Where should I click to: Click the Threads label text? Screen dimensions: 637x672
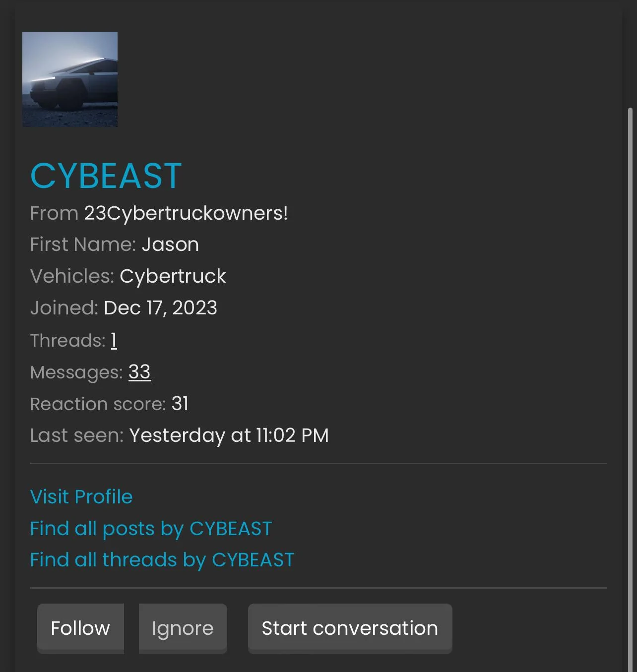[68, 341]
